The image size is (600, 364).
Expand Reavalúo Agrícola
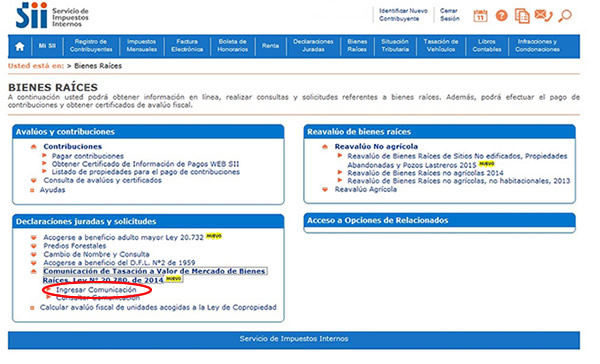click(x=365, y=189)
